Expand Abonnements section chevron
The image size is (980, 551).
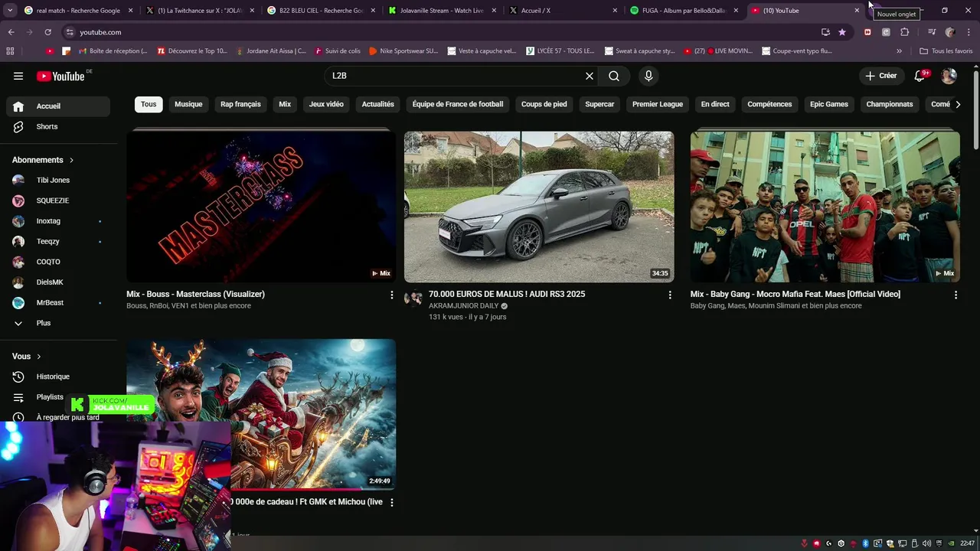71,160
